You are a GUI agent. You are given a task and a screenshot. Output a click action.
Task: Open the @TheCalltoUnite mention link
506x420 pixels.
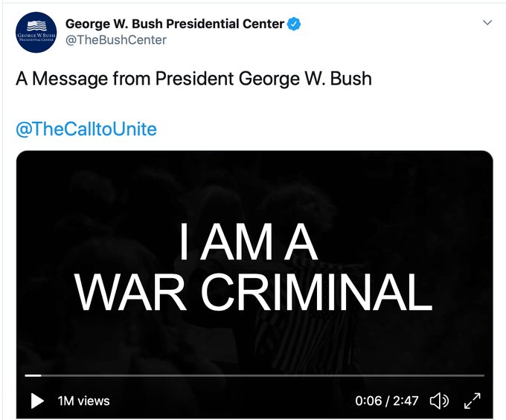[86, 129]
